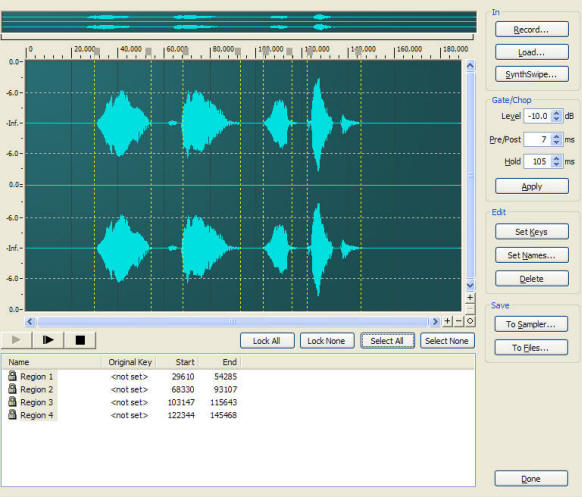
Task: Delete the selected regions
Action: (x=532, y=278)
